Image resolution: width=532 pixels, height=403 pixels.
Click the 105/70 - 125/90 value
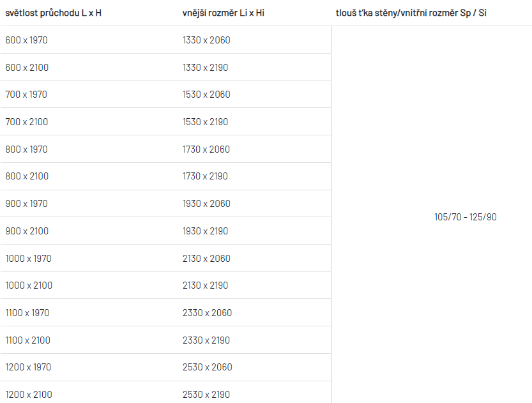pos(466,217)
